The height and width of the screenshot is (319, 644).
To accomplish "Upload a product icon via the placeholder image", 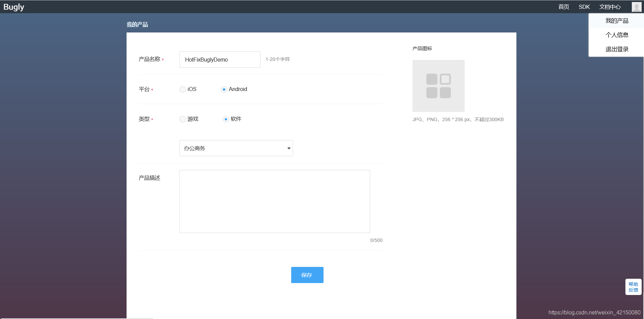I will pyautogui.click(x=438, y=86).
